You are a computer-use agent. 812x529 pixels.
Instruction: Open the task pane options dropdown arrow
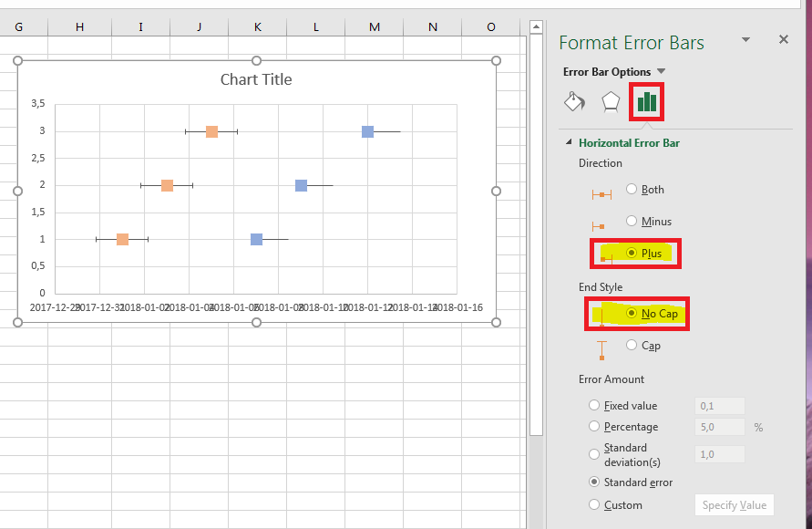pyautogui.click(x=745, y=39)
